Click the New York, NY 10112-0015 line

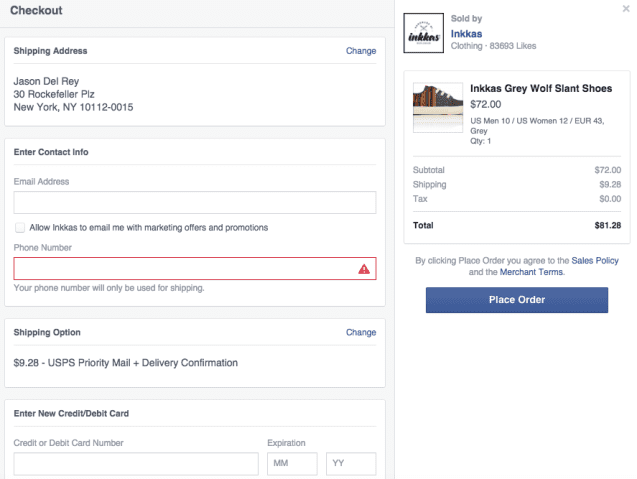tap(73, 107)
